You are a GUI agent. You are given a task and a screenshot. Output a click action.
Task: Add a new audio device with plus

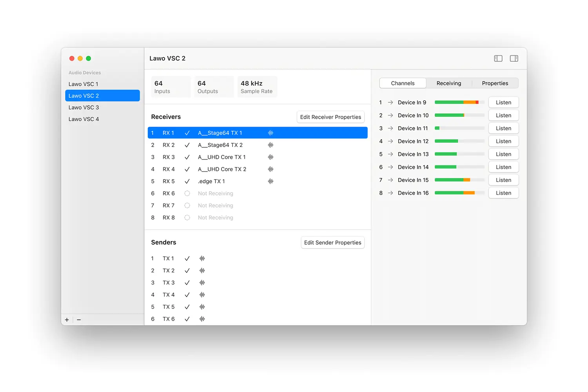(67, 320)
